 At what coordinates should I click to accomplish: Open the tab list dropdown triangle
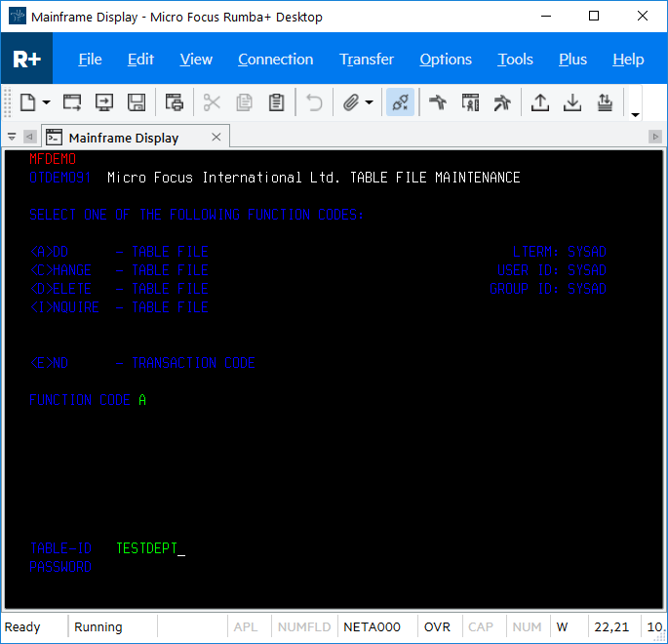click(12, 138)
